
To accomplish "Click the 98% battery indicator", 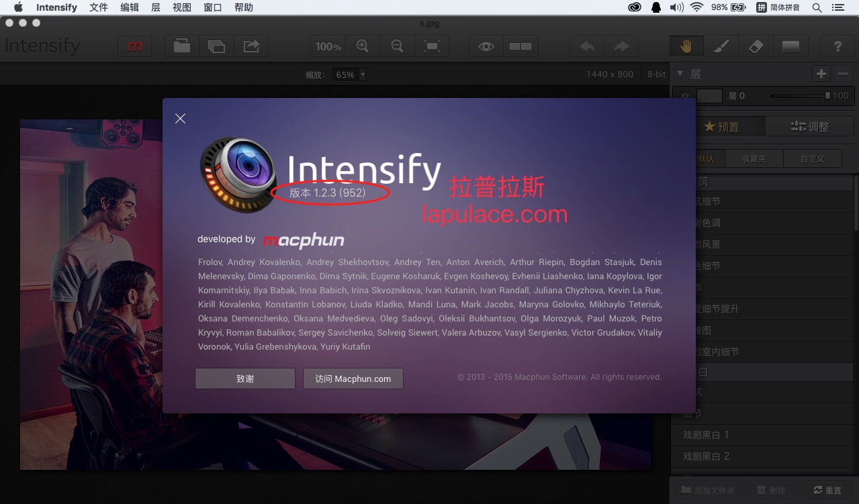I will (x=729, y=7).
